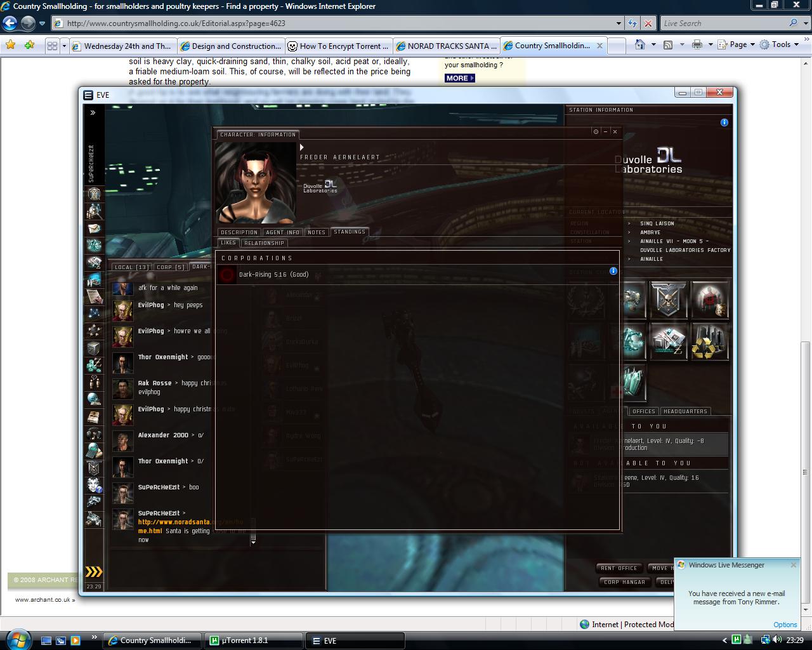Show hidden system tray icons

pos(725,640)
